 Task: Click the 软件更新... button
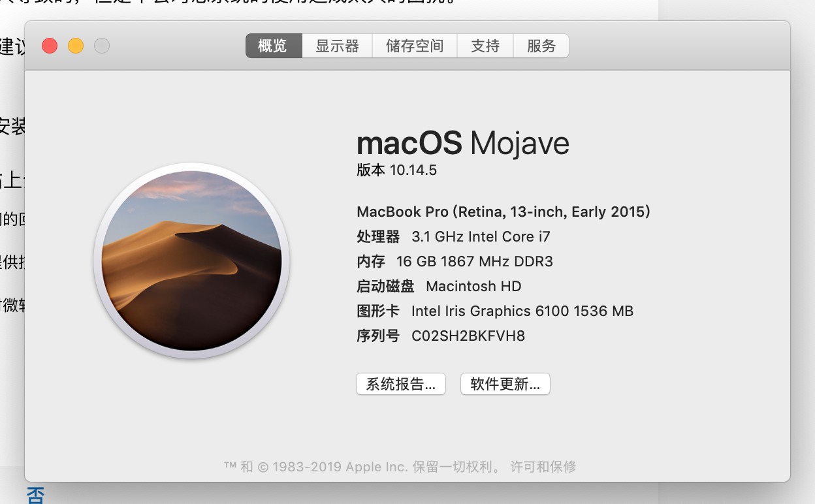(505, 384)
